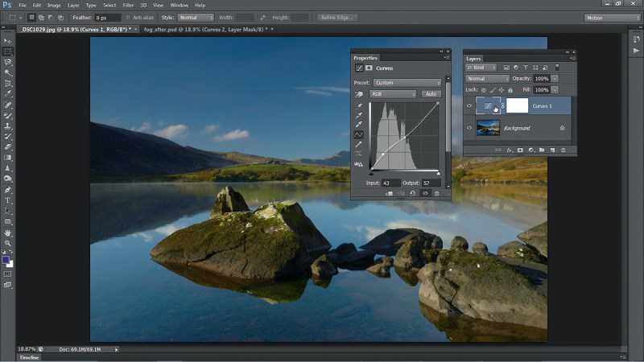Select the Crop tool
This screenshot has height=362, width=644.
[8, 84]
